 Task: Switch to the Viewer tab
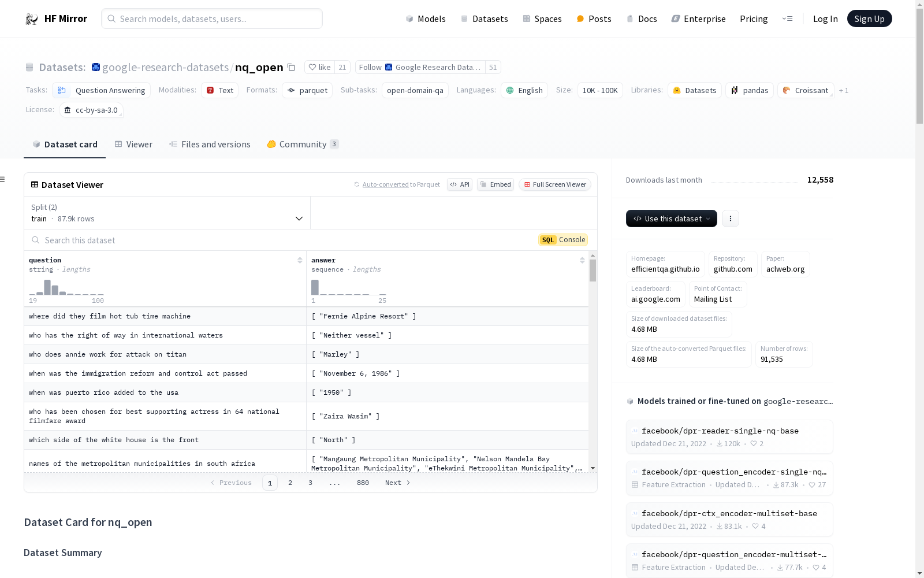point(133,144)
